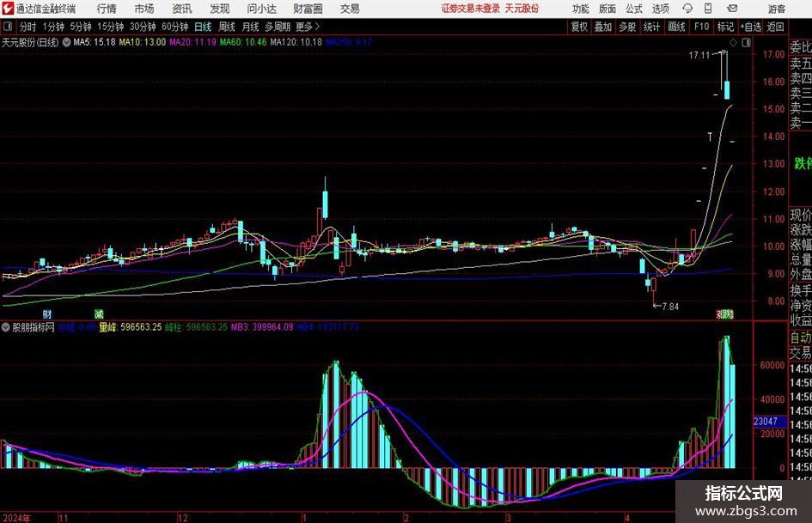812x523 pixels.
Task: Open the 版面 menu
Action: point(607,9)
